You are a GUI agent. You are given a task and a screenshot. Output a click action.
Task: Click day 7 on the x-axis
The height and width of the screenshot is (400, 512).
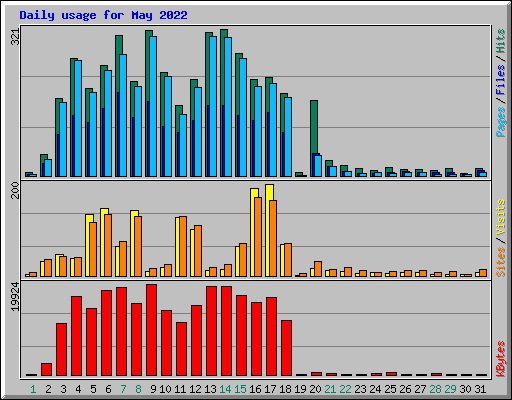coord(123,389)
